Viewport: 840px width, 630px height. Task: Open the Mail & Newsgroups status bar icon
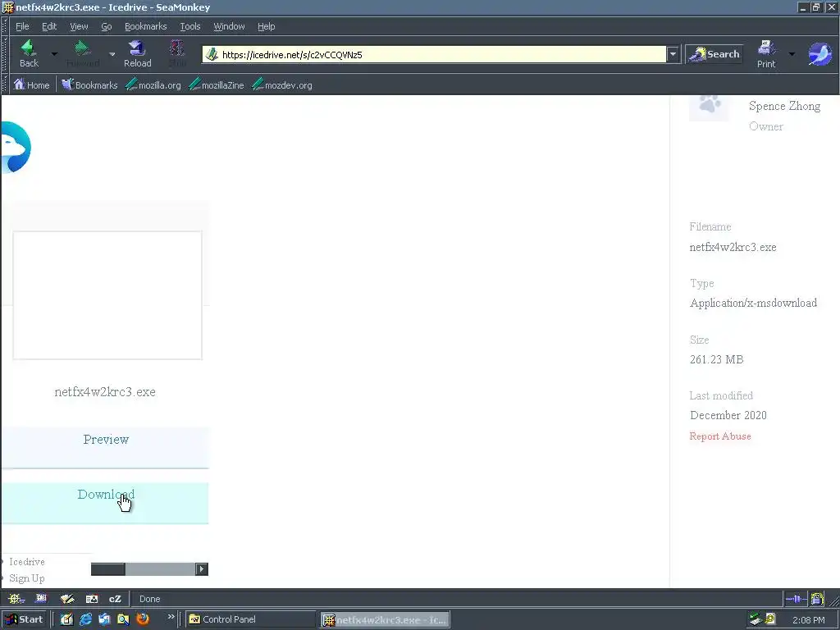click(x=41, y=599)
